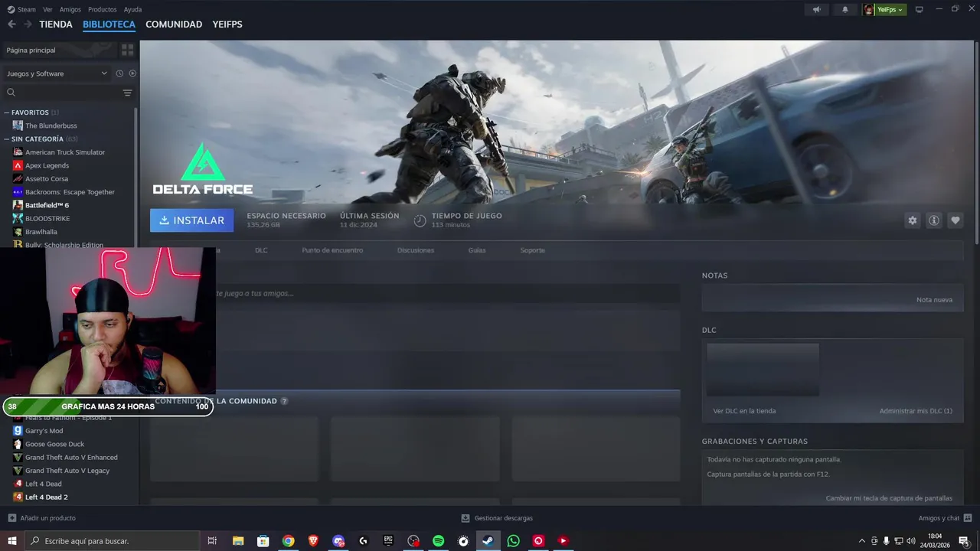The height and width of the screenshot is (551, 980).
Task: Click Ver DLC en la tienda
Action: pyautogui.click(x=744, y=411)
